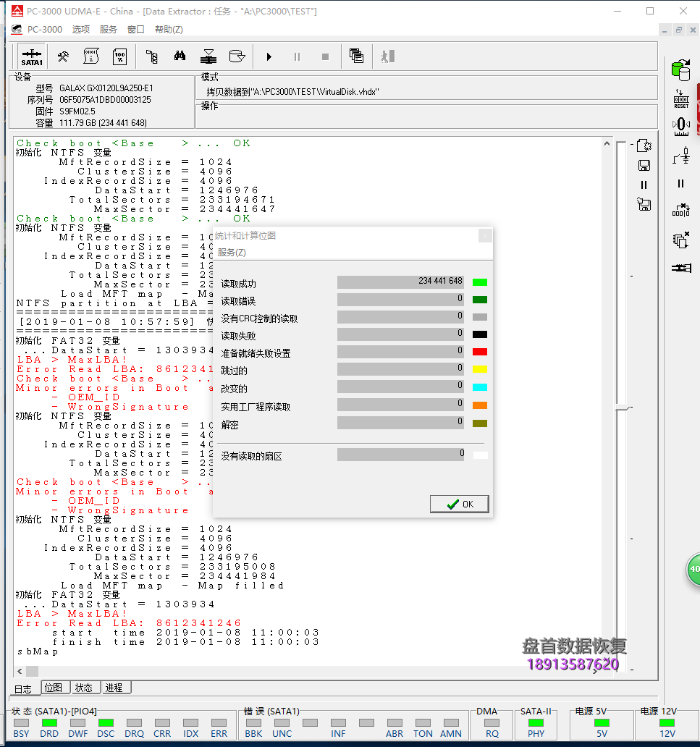Screen dimensions: 700x747
Task: Click the RESET counter icon
Action: (680, 99)
